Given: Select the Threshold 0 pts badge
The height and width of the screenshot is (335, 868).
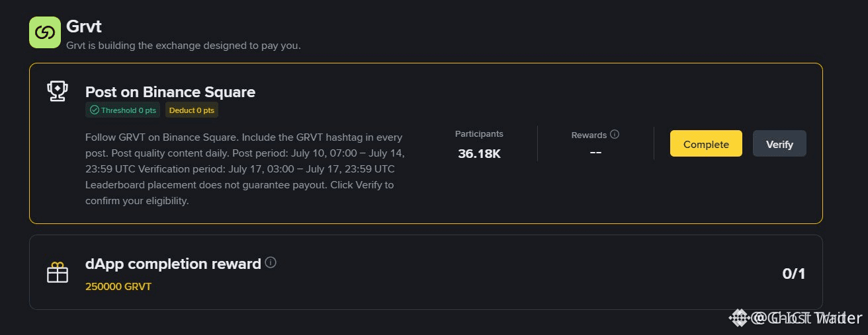Looking at the screenshot, I should [122, 110].
